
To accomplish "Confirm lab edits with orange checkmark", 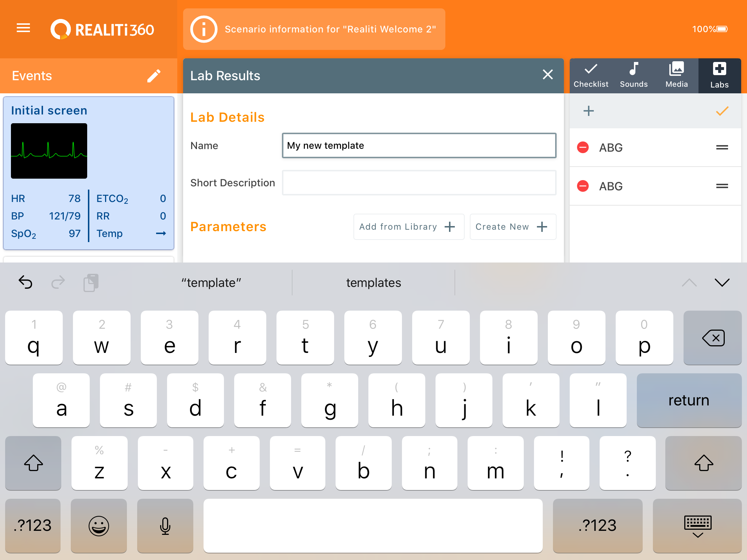I will point(722,111).
